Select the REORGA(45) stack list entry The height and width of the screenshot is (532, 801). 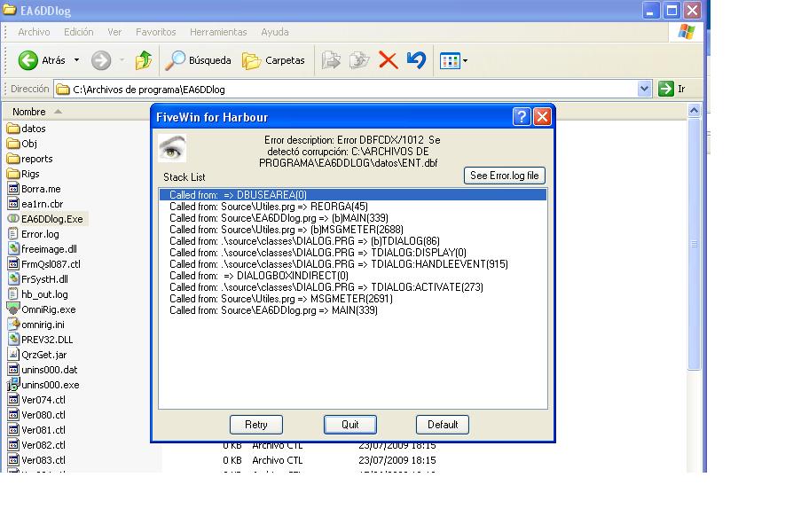268,207
